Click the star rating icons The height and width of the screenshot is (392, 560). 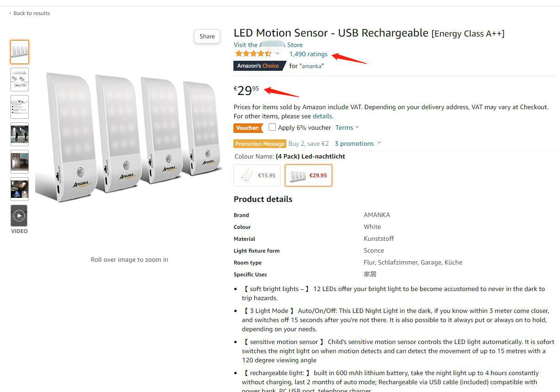point(253,54)
